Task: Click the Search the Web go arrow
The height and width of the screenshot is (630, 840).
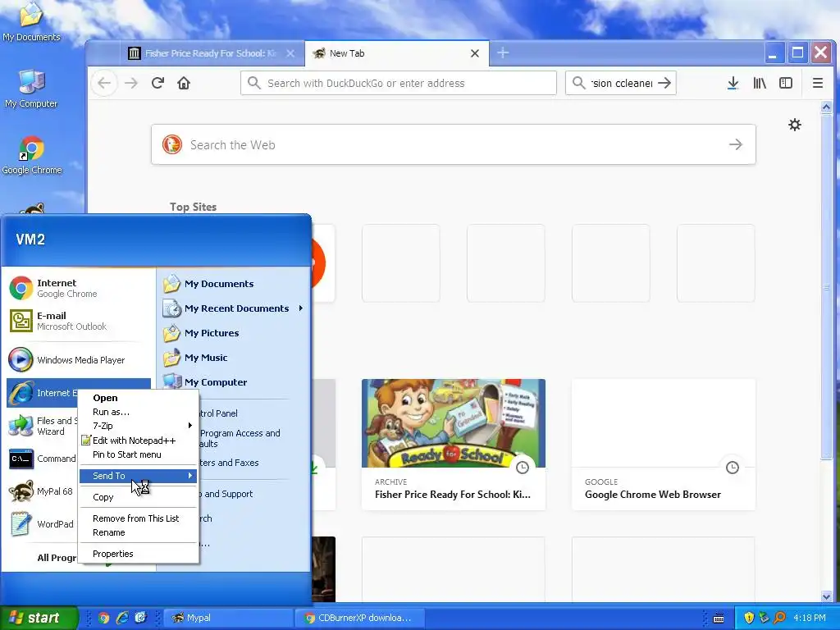Action: pyautogui.click(x=736, y=144)
